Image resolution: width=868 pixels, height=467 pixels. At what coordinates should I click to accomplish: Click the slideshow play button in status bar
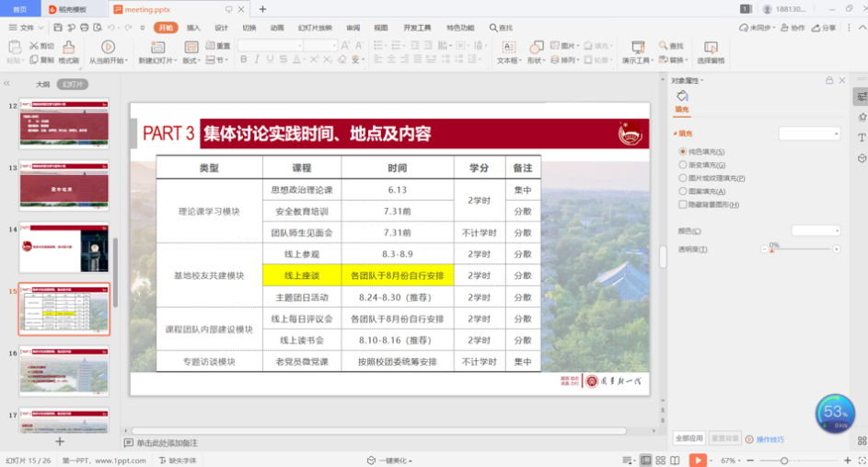pyautogui.click(x=699, y=460)
